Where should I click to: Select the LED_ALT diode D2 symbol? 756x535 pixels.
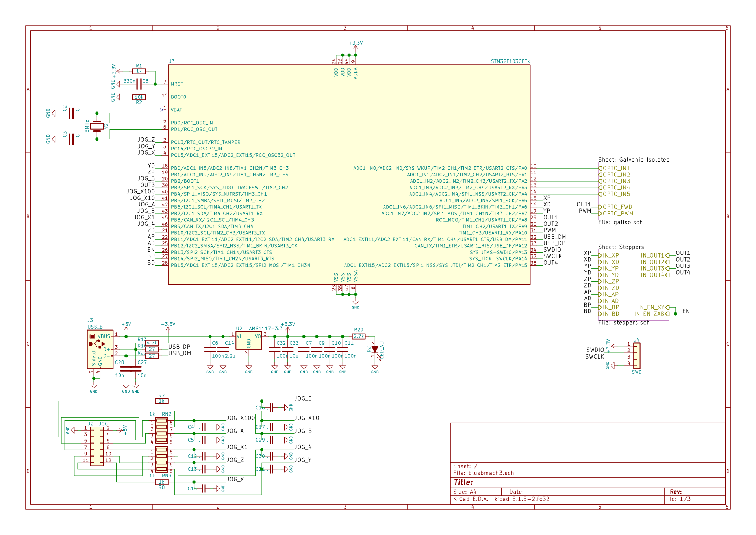pyautogui.click(x=375, y=349)
